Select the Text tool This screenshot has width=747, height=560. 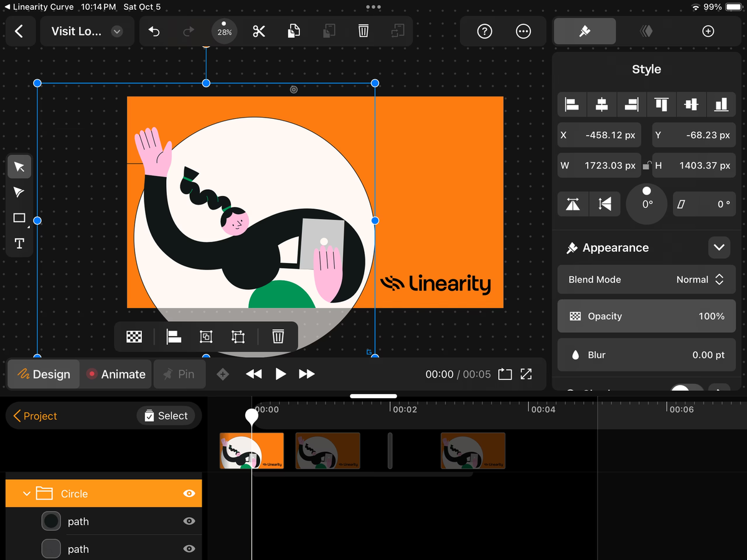pos(19,243)
